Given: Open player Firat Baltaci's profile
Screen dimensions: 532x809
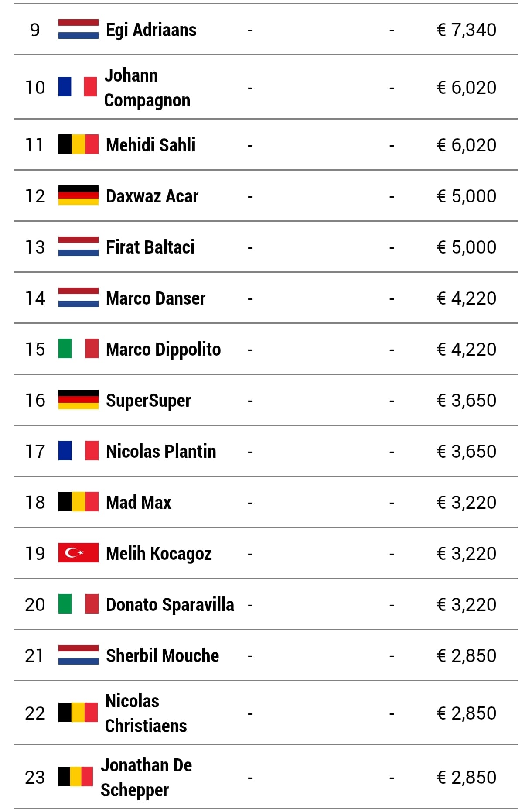Looking at the screenshot, I should (150, 247).
